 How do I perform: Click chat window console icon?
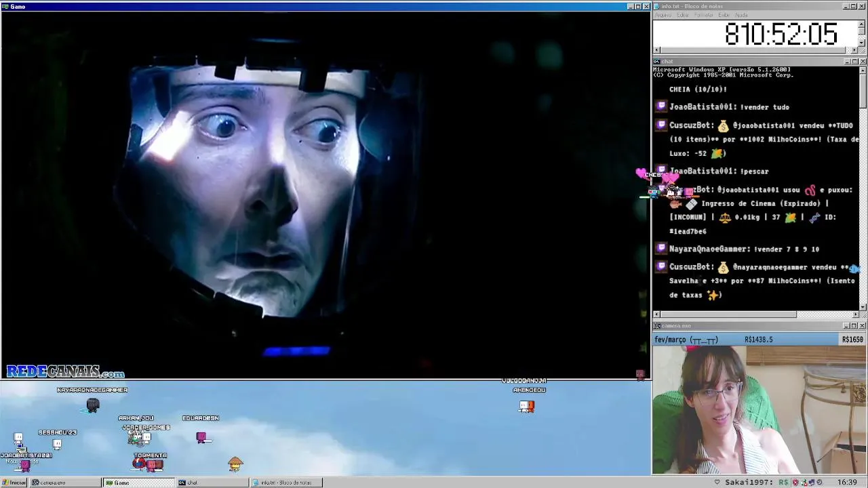coord(657,62)
